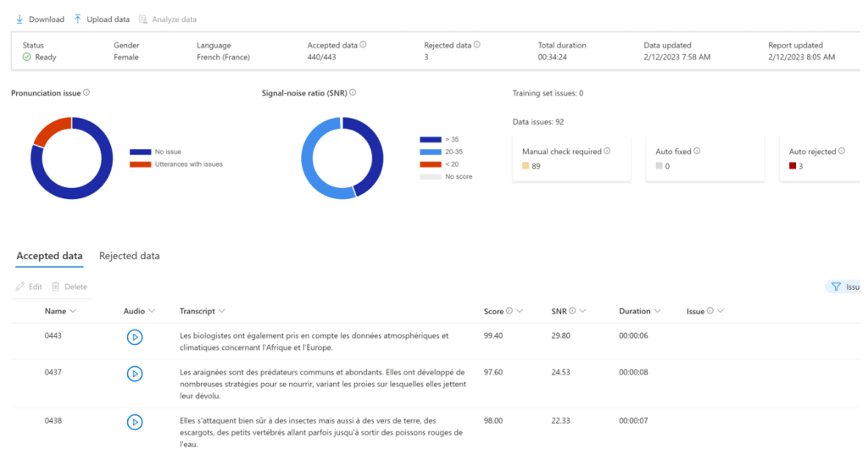The width and height of the screenshot is (868, 455).
Task: Play audio for utterance 0438
Action: click(134, 422)
